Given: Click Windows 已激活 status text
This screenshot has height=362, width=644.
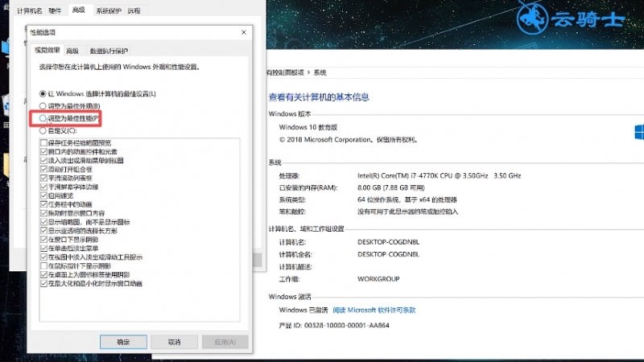Looking at the screenshot, I should pos(303,311).
